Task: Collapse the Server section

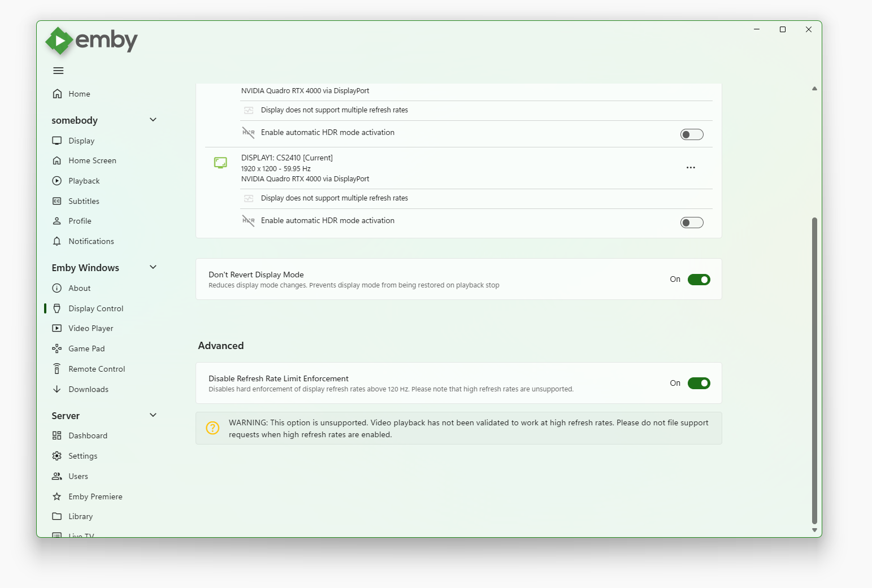Action: [153, 415]
